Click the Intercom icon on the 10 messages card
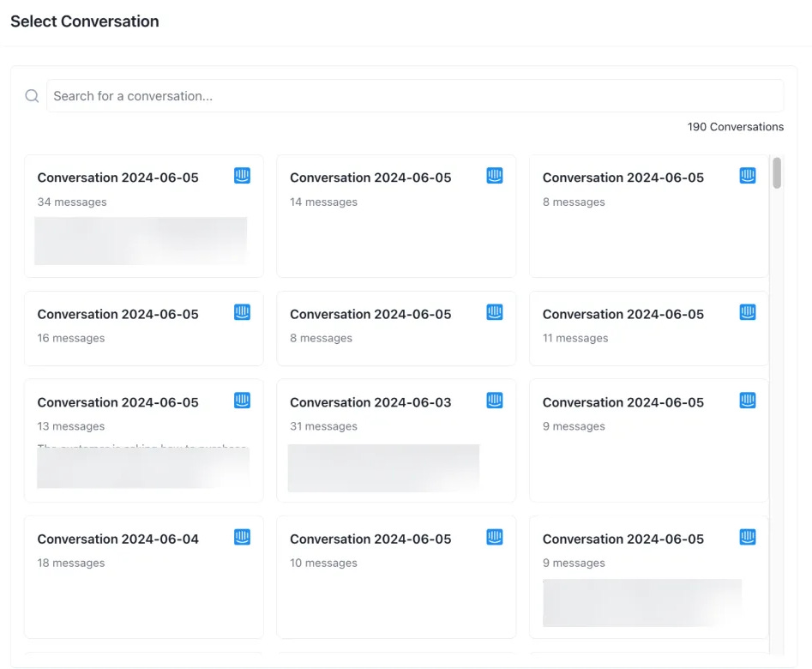 [495, 537]
